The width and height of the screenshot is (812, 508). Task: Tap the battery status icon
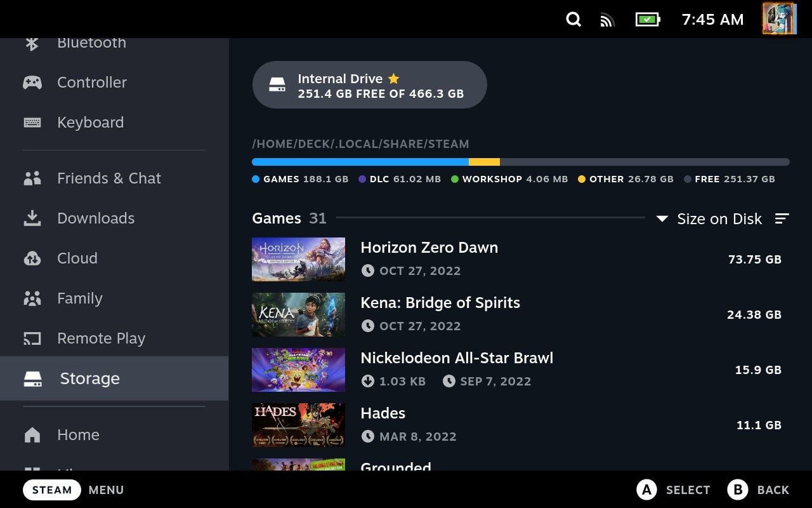[648, 20]
